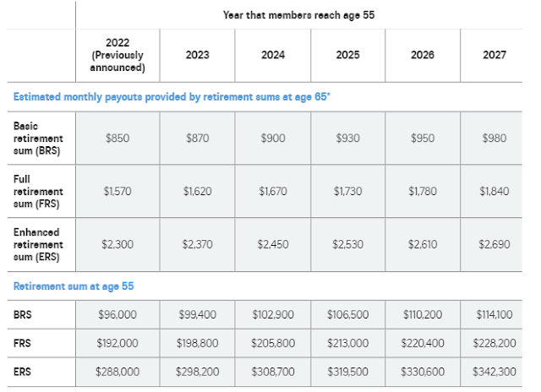541x392 pixels.
Task: Select the $1,730 FRS payout cell
Action: pos(347,191)
